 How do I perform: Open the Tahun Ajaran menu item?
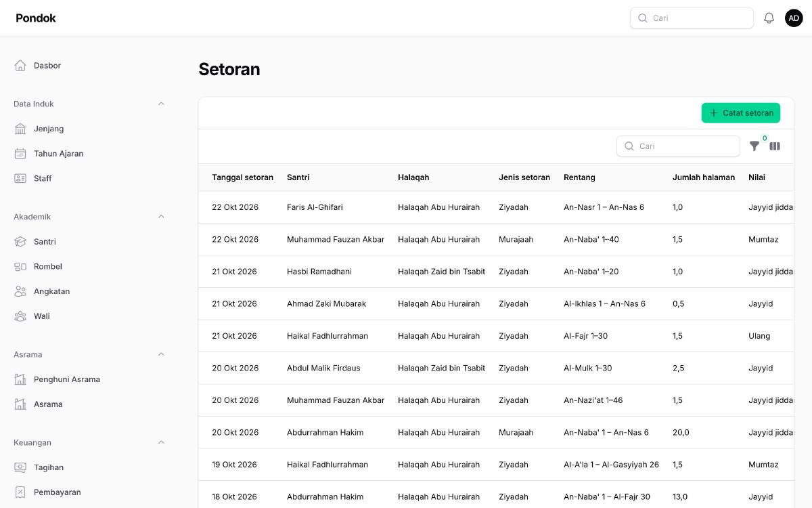pos(89,154)
